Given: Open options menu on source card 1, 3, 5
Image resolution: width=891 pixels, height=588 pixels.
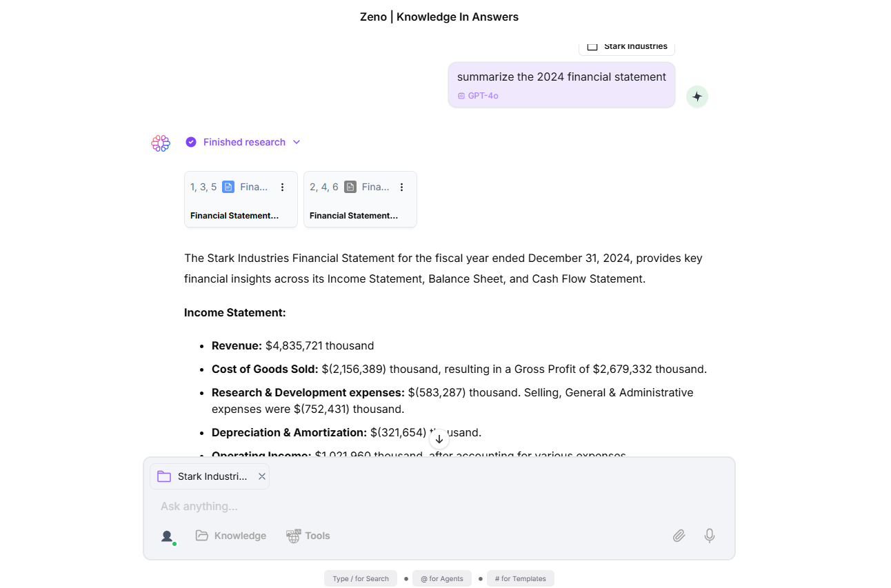Looking at the screenshot, I should tap(282, 187).
